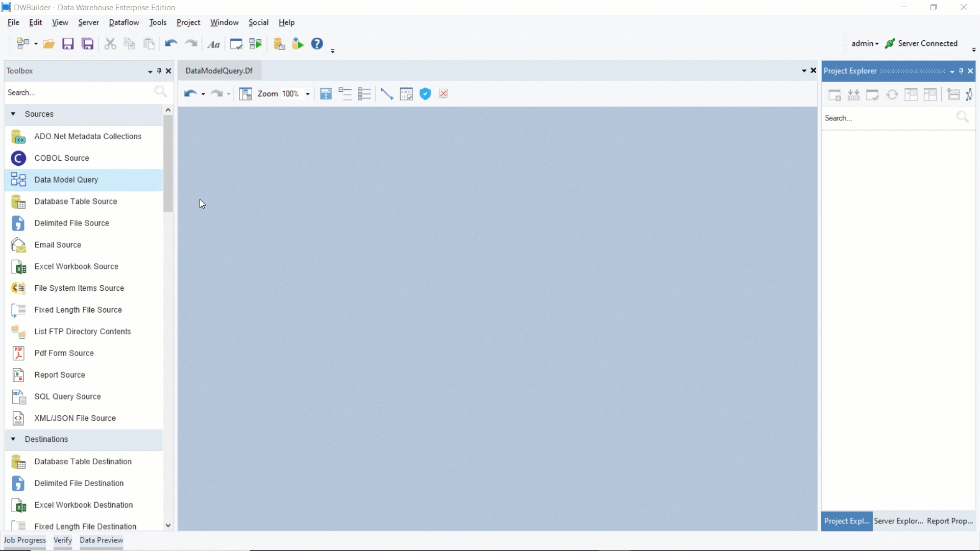Open the Zoom percentage dropdown
The height and width of the screenshot is (551, 980).
point(308,94)
